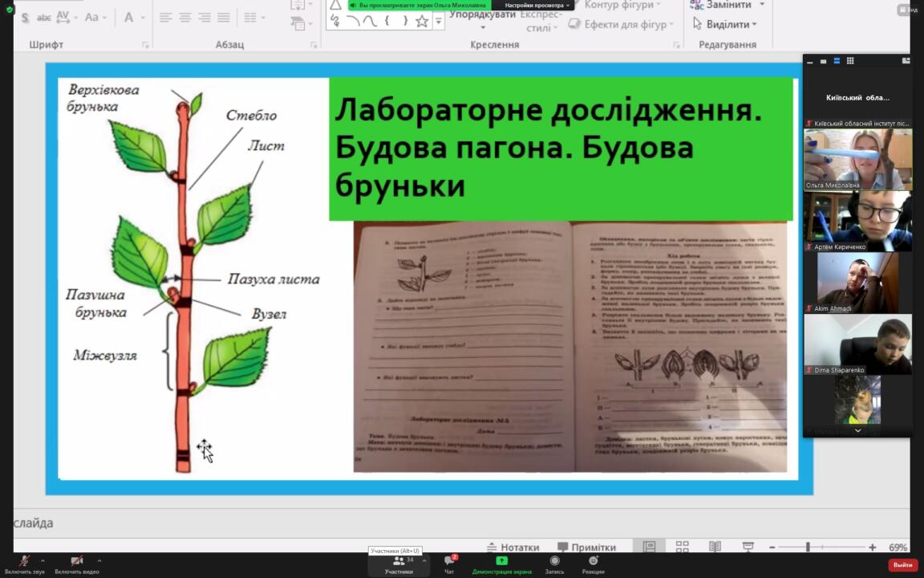Select the arc shape

(352, 21)
